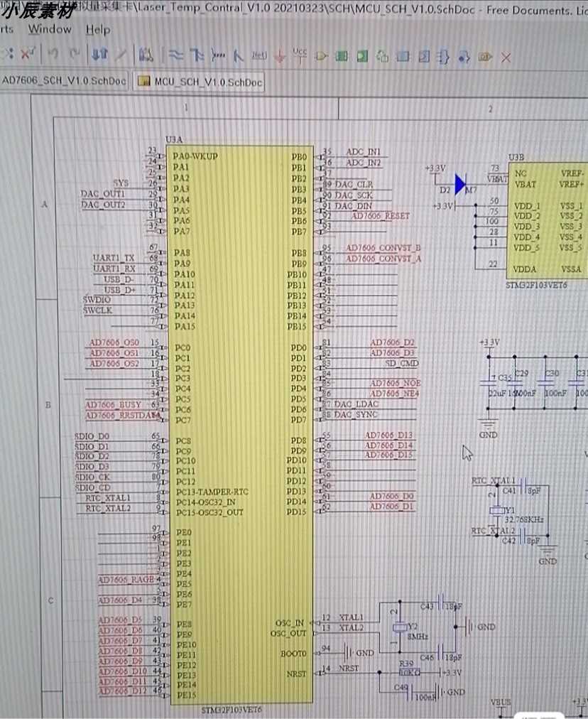Image resolution: width=588 pixels, height=719 pixels.
Task: Select the DAC_OUT2 net label
Action: tap(103, 205)
